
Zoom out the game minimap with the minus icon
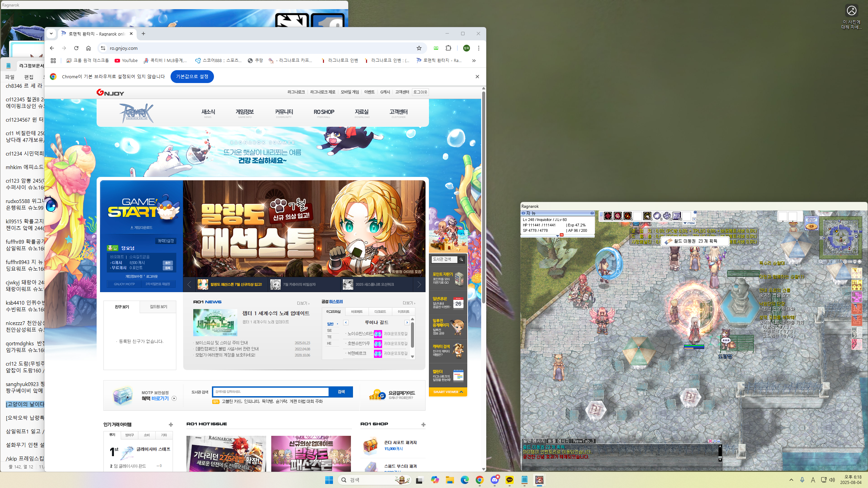click(x=850, y=262)
